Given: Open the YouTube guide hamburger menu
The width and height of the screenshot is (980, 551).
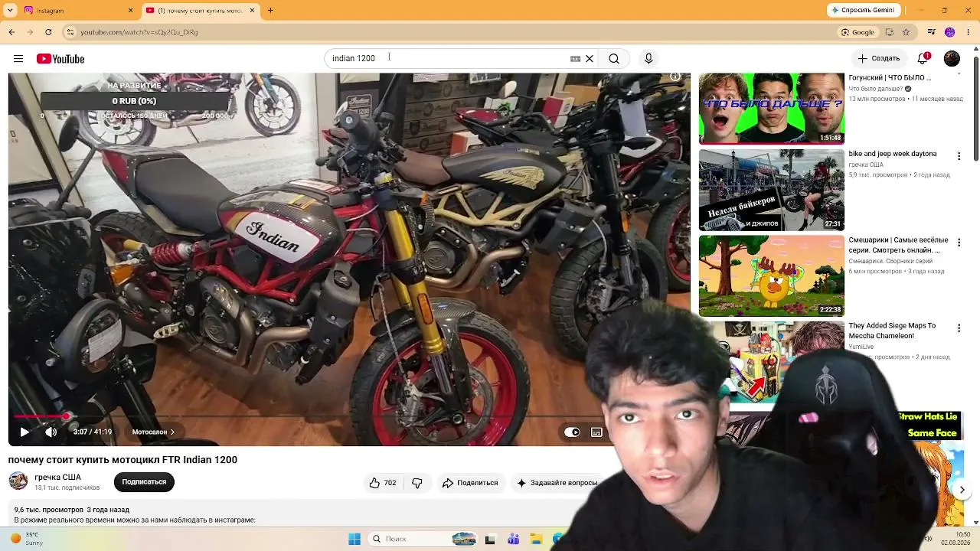Looking at the screenshot, I should 18,59.
